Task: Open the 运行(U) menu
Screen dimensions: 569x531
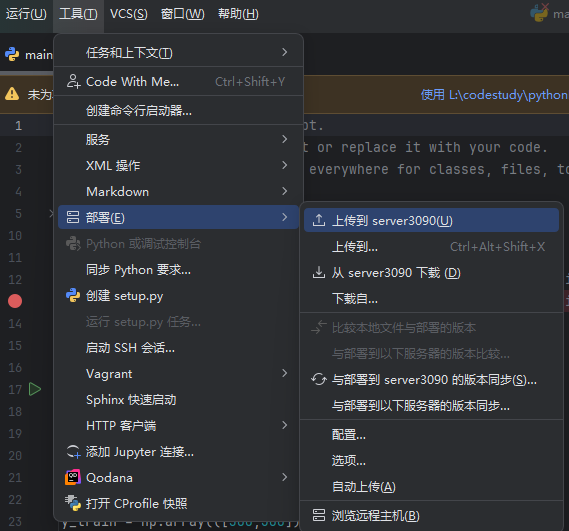Action: tap(26, 14)
